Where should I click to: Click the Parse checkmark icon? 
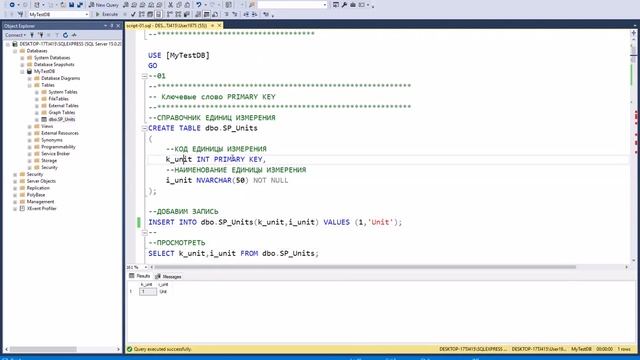(133, 14)
